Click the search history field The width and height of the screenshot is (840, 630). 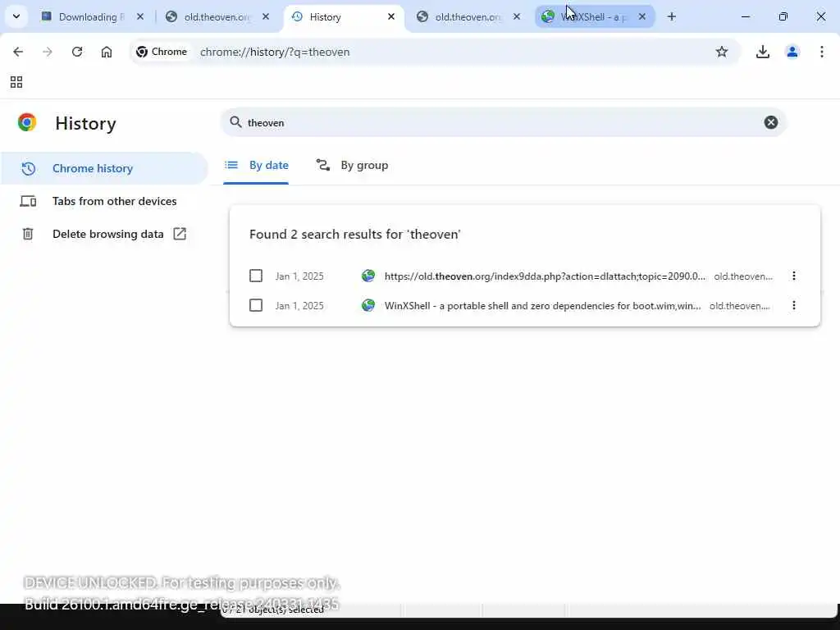coord(504,122)
